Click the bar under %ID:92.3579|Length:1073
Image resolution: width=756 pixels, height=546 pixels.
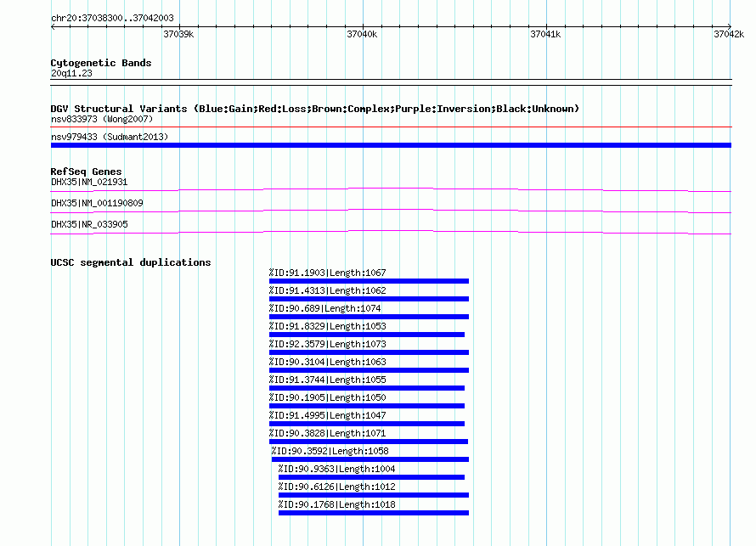click(x=369, y=352)
